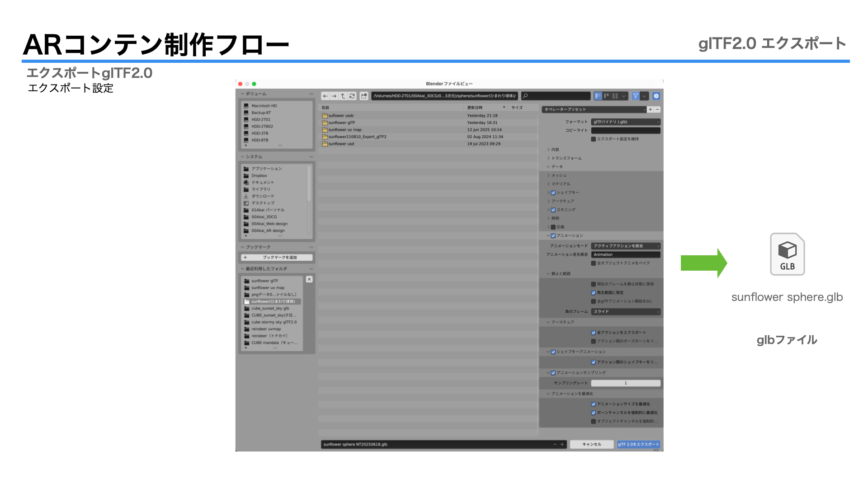Go back to previous folder arrow
This screenshot has width=868, height=488.
pyautogui.click(x=325, y=96)
